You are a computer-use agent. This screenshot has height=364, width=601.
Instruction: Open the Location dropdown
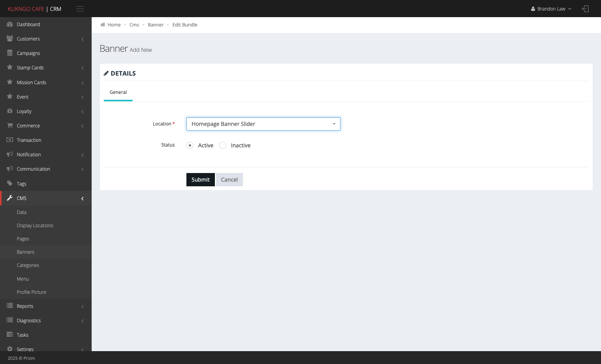pyautogui.click(x=263, y=124)
